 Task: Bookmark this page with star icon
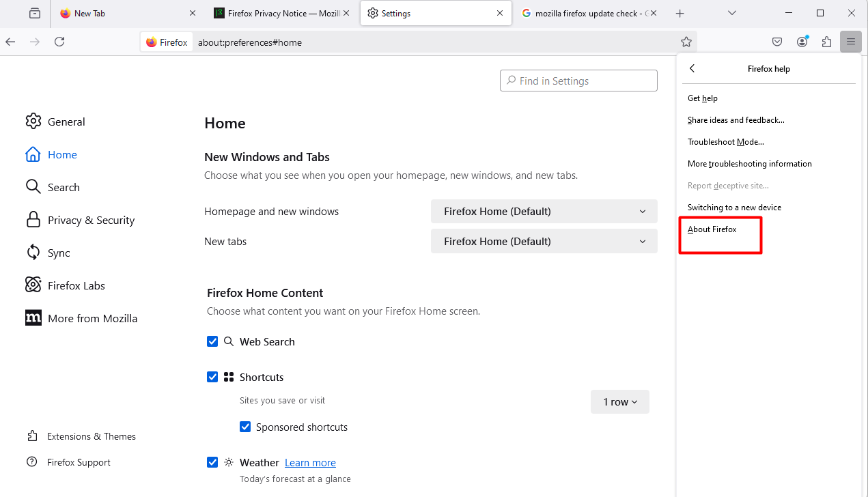tap(686, 42)
